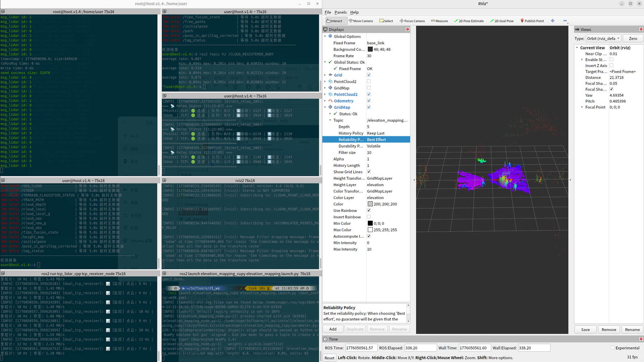The width and height of the screenshot is (644, 362).
Task: Toggle the Use Rainbow checkbox
Action: [369, 210]
